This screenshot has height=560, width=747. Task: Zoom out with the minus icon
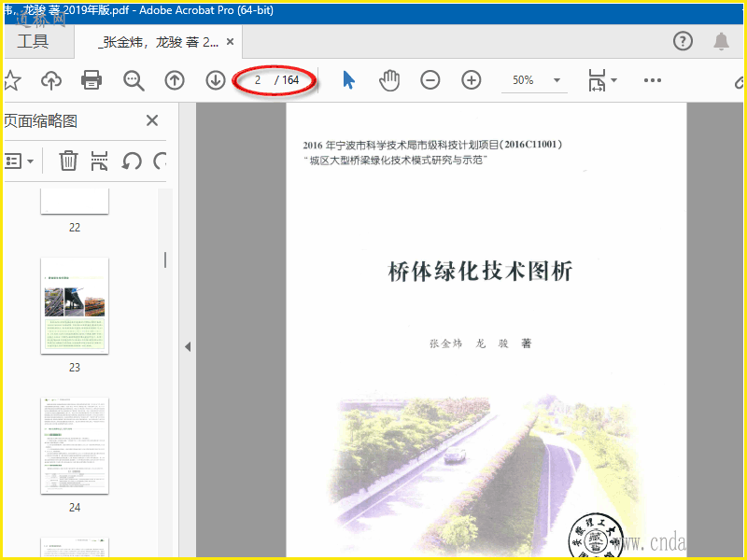(x=430, y=80)
